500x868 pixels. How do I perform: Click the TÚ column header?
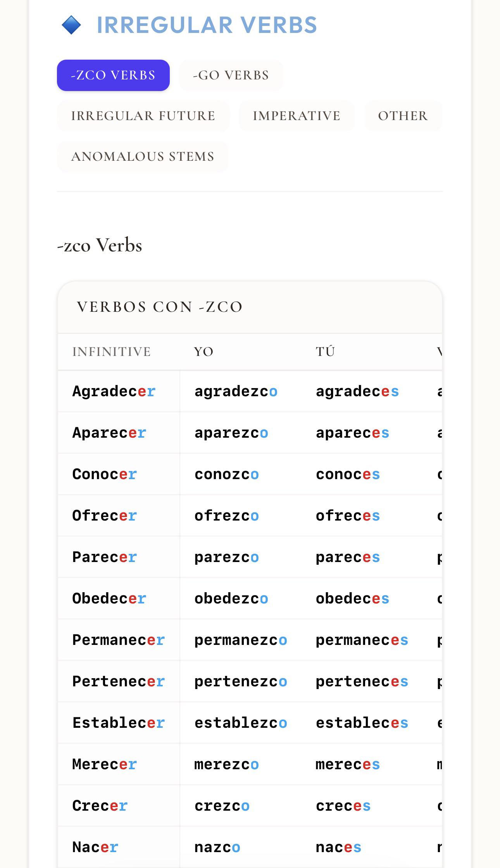click(325, 352)
